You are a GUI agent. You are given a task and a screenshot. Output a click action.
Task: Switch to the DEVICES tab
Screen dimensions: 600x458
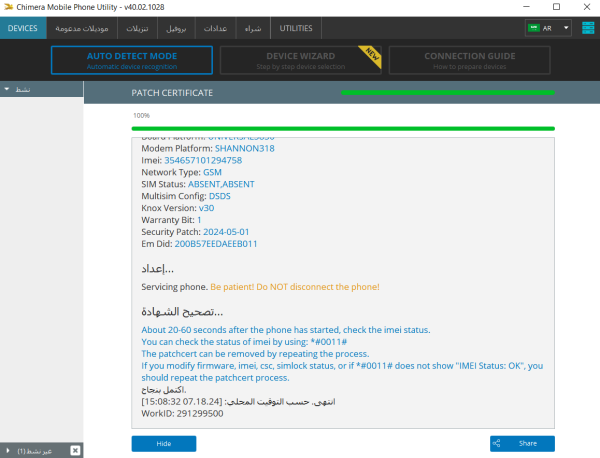[23, 28]
